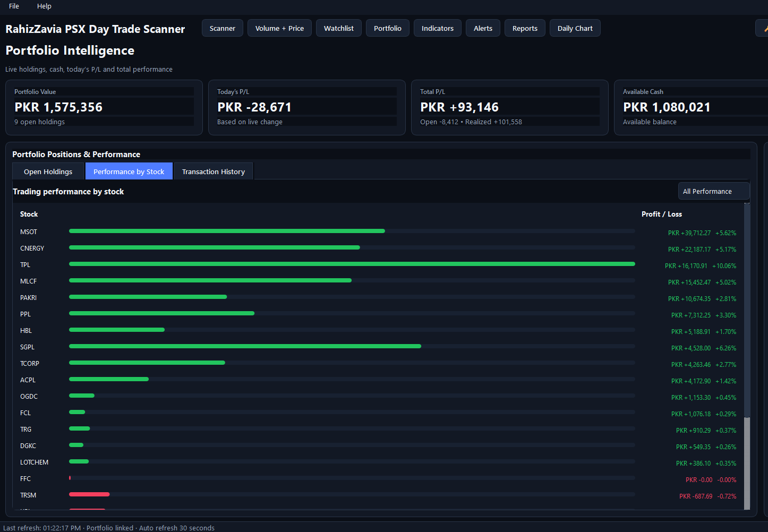Click the "Stock" column header

pos(29,214)
